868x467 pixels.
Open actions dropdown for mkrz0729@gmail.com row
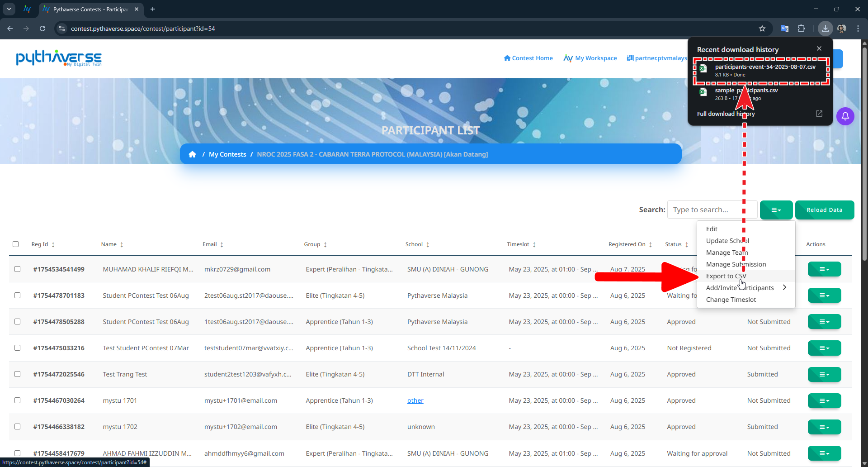[825, 269]
